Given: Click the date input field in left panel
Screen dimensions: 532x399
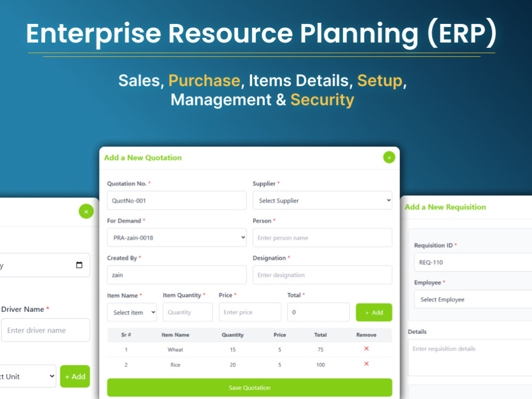Looking at the screenshot, I should coord(45,265).
